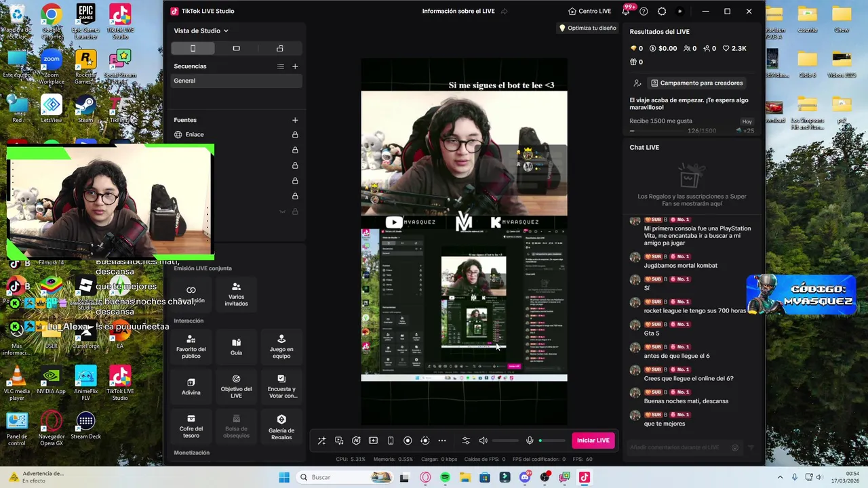Image resolution: width=868 pixels, height=488 pixels.
Task: Open the chat filter icon
Action: [751, 447]
